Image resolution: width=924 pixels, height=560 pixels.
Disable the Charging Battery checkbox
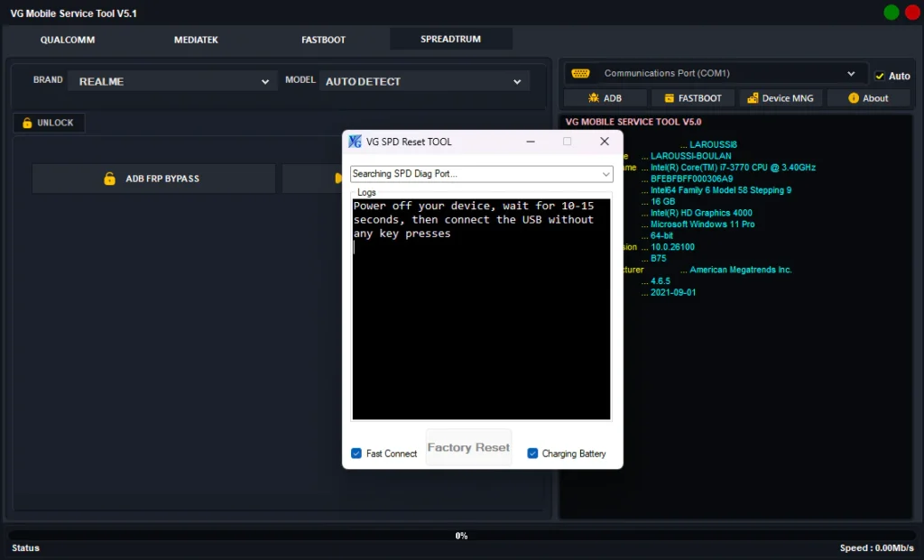(532, 454)
